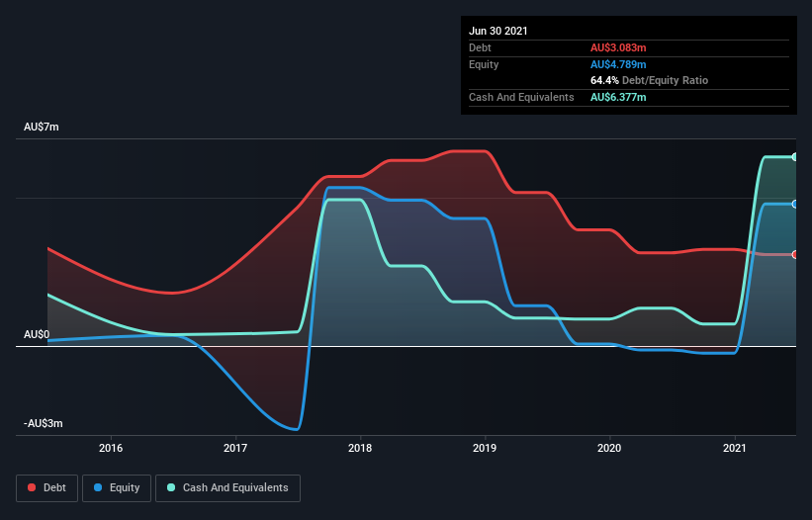Image resolution: width=812 pixels, height=520 pixels.
Task: Click the AU$3.083m debt value
Action: (618, 48)
